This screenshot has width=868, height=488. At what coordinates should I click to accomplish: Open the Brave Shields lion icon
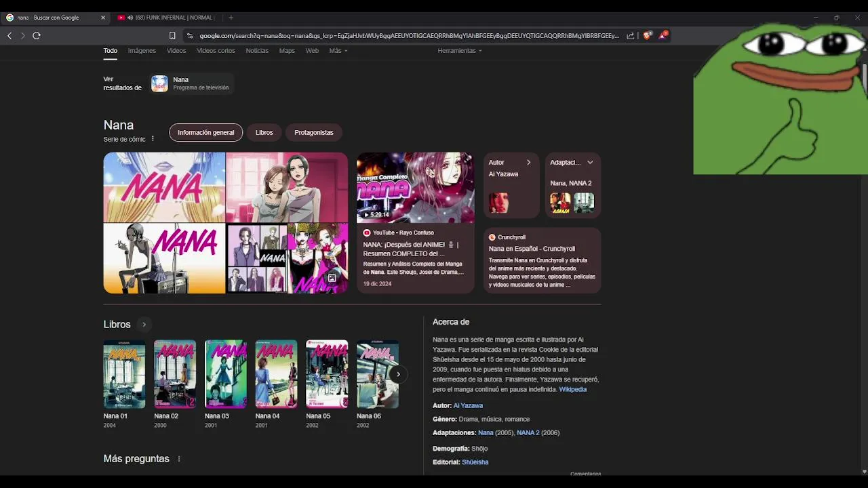tap(647, 35)
